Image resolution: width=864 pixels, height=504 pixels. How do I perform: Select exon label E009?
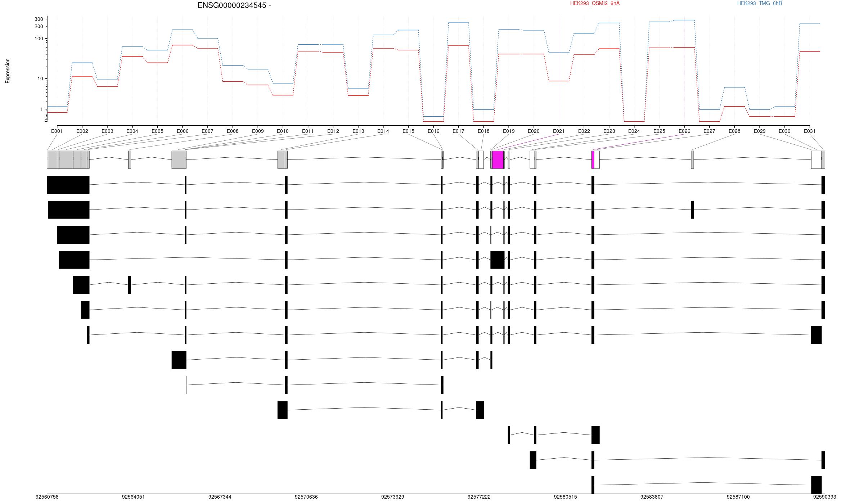258,131
